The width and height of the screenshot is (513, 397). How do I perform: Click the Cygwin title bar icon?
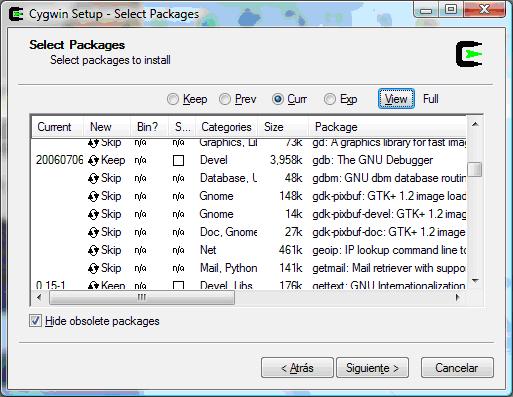16,14
